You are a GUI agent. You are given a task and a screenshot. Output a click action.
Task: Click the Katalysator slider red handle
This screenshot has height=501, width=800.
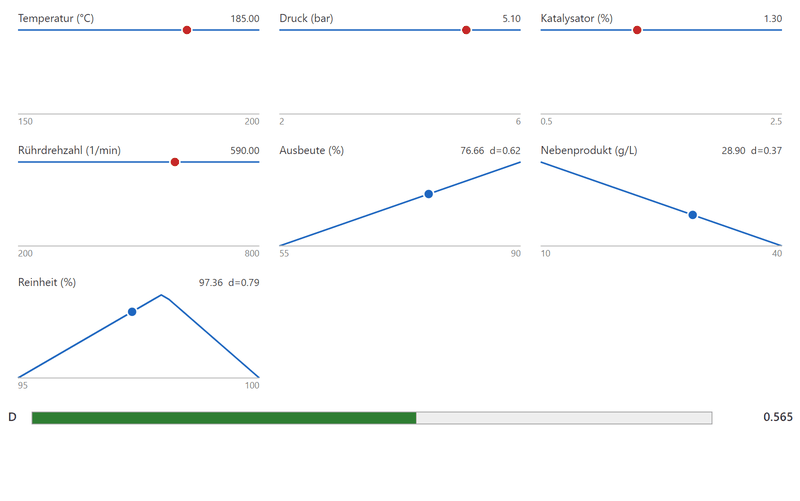(637, 30)
